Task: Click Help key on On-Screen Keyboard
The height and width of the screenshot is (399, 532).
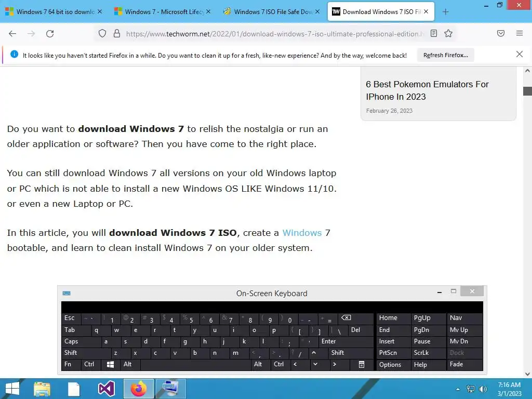Action: point(428,365)
